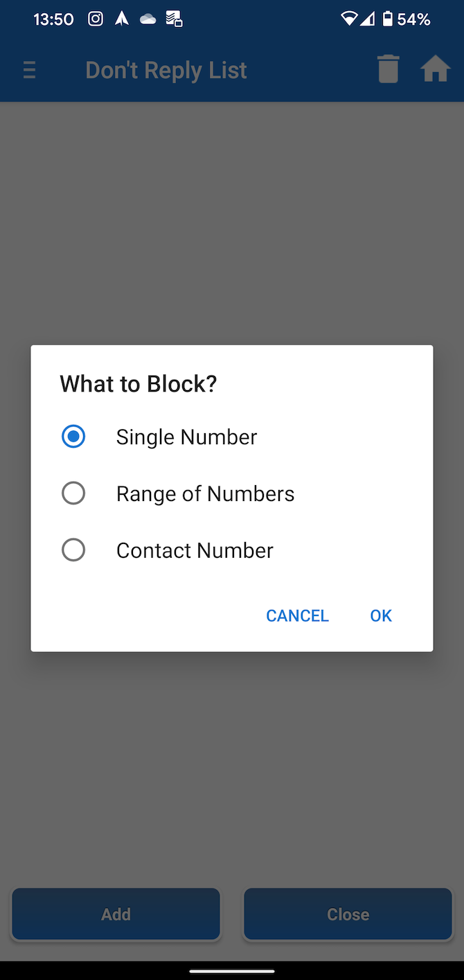Tap the navigation arrow status icon
The width and height of the screenshot is (464, 980).
point(122,19)
